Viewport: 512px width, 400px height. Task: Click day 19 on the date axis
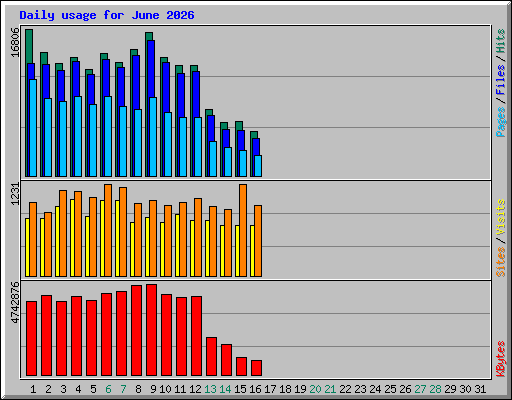click(300, 389)
